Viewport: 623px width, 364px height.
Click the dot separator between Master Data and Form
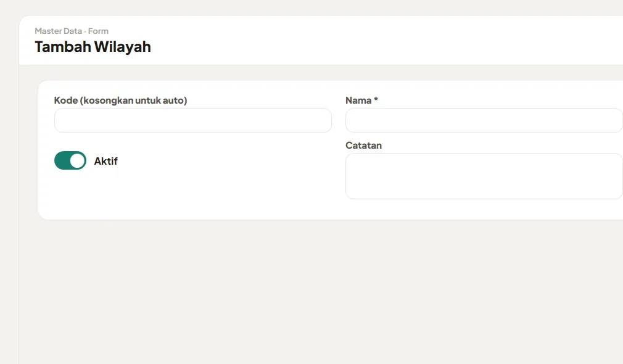point(85,31)
